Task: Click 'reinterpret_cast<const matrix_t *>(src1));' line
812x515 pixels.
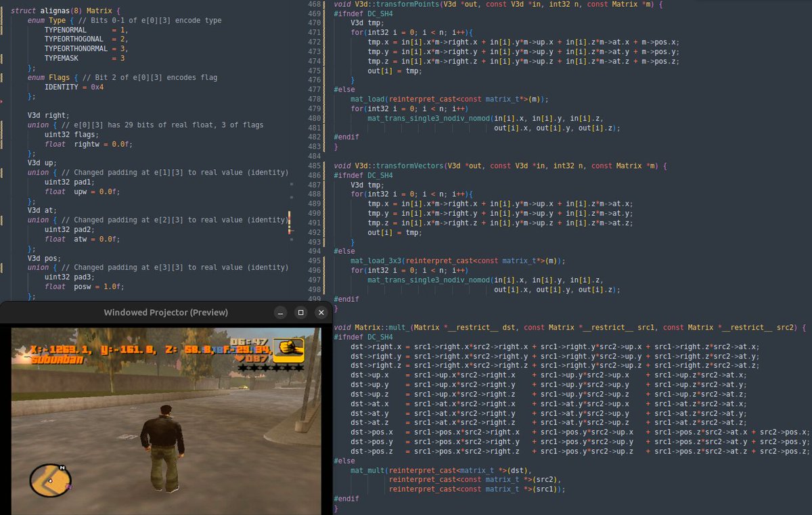Action: 477,488
